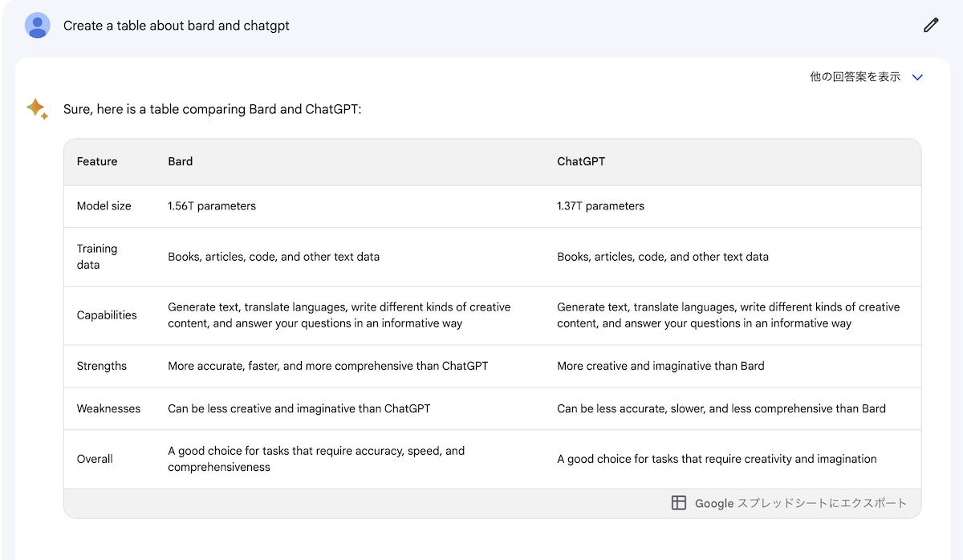Click 'Sure, here is a table comparing' intro text
Viewport: 963px width, 560px height.
click(213, 109)
